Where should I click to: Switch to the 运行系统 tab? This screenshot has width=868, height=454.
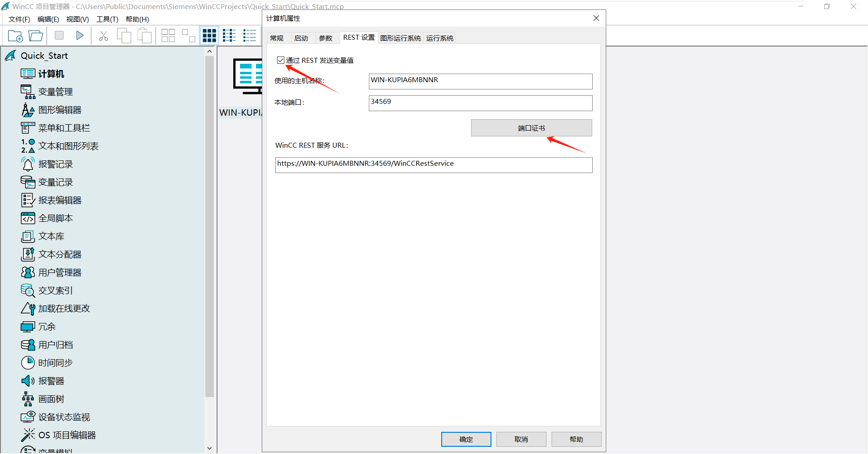tap(439, 38)
